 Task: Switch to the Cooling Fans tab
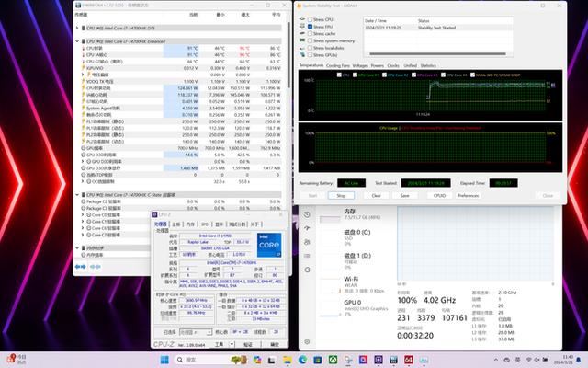coord(337,65)
